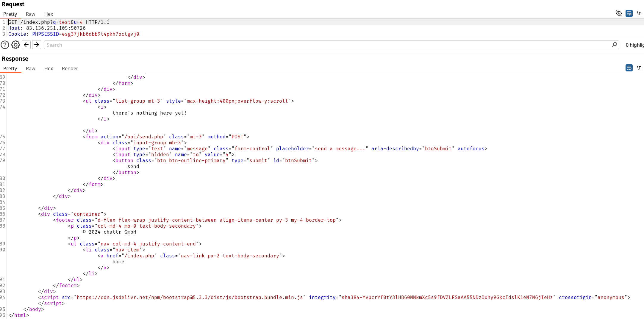Toggle the \n display in Response panel
This screenshot has height=319, width=644.
pos(639,68)
